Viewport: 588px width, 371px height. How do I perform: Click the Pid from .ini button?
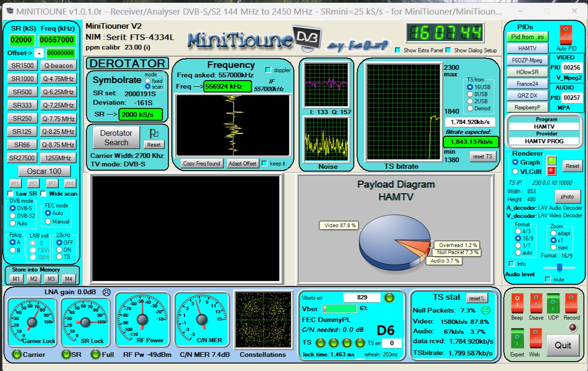pyautogui.click(x=528, y=37)
